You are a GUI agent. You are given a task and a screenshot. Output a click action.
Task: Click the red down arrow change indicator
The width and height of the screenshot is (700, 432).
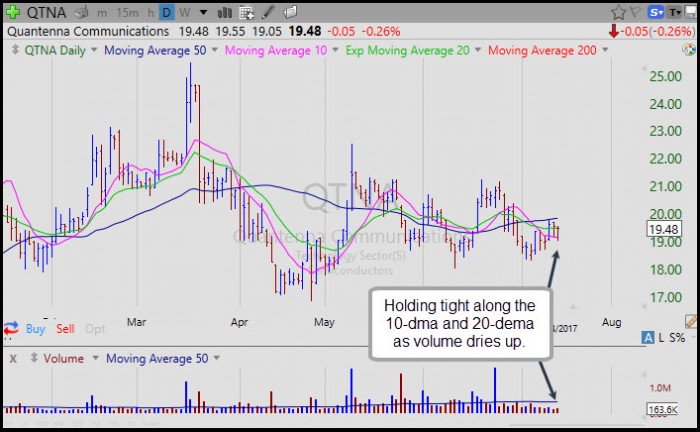click(613, 31)
